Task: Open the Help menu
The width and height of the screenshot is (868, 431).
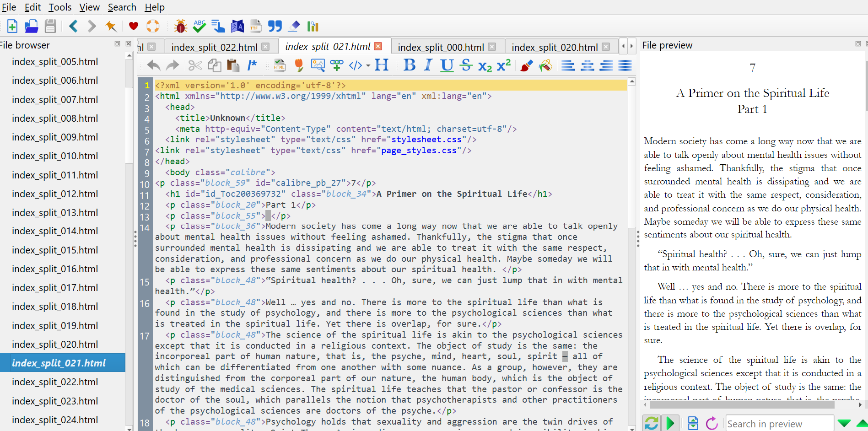Action: pos(155,7)
